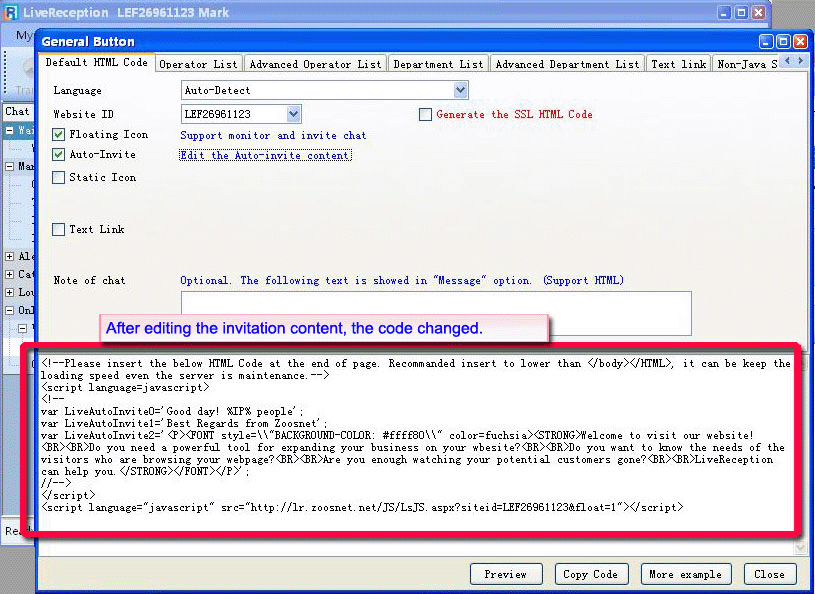This screenshot has width=815, height=594.
Task: Uncheck the Floating Icon checkbox
Action: point(58,135)
